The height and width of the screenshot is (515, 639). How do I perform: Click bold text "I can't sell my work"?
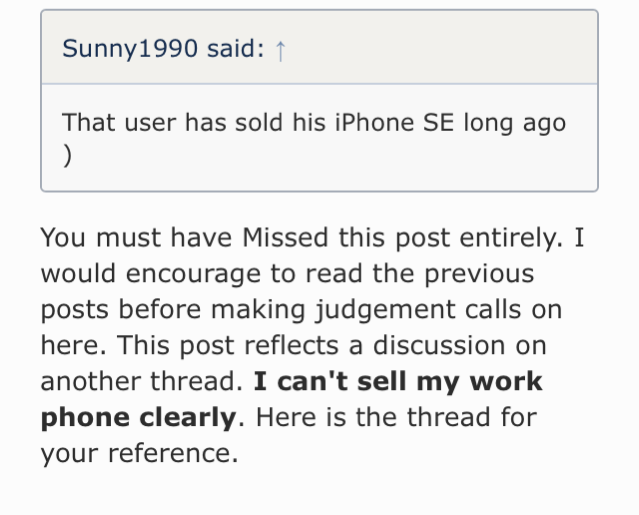(398, 383)
